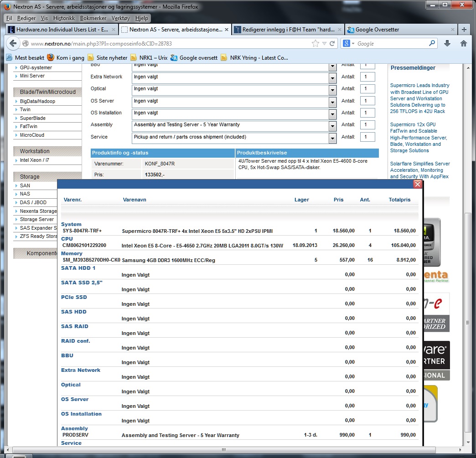Open the search engine selector icon
The height and width of the screenshot is (458, 476).
click(348, 43)
